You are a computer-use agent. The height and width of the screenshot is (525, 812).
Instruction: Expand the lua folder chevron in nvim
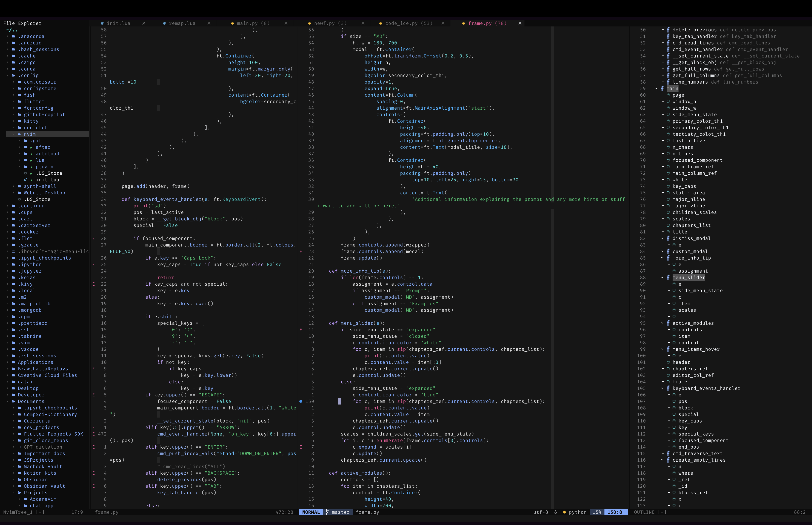19,160
